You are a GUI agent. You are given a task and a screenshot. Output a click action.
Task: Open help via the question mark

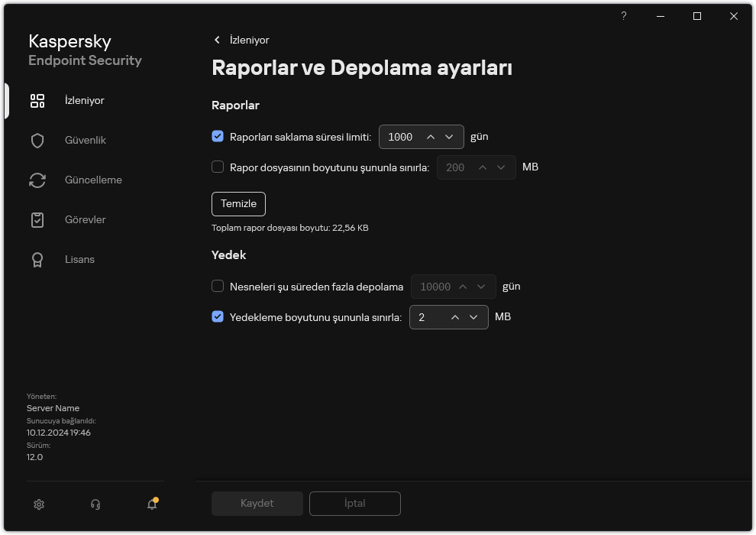(x=623, y=16)
